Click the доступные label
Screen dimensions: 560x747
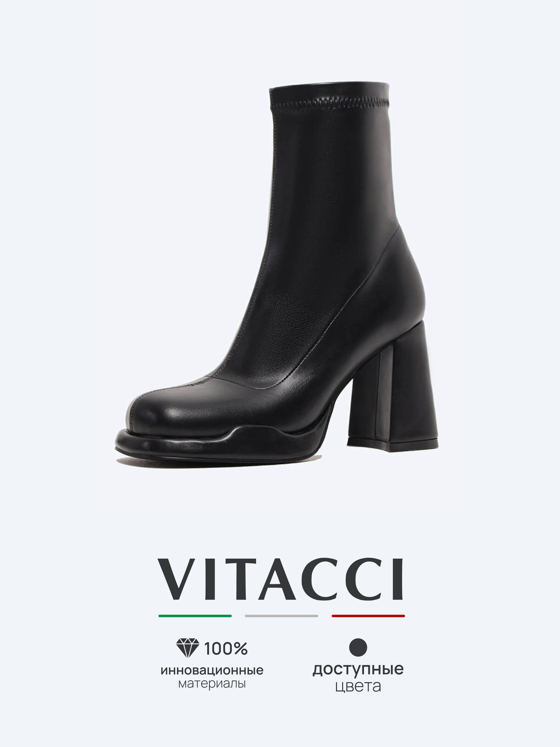pyautogui.click(x=358, y=669)
